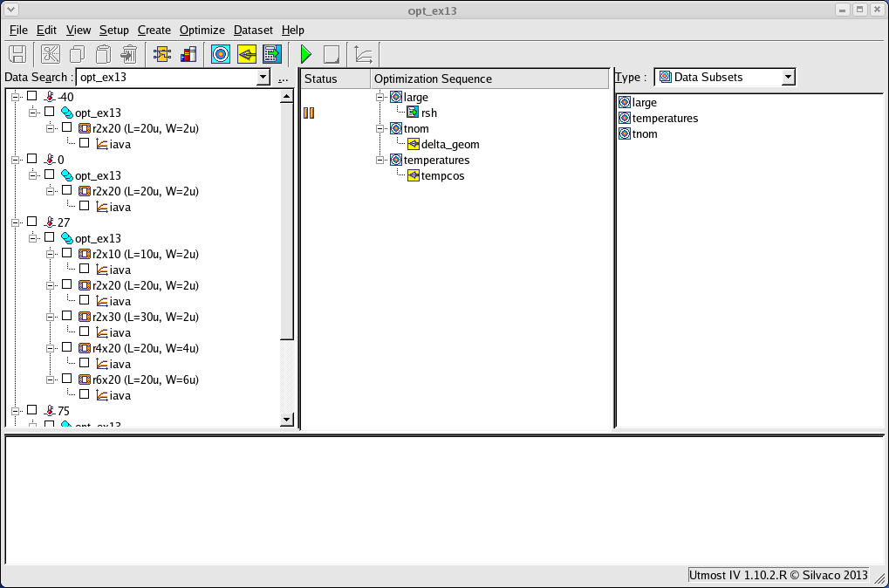
Task: Click the curve icon of iava under r6x20
Action: pos(102,395)
